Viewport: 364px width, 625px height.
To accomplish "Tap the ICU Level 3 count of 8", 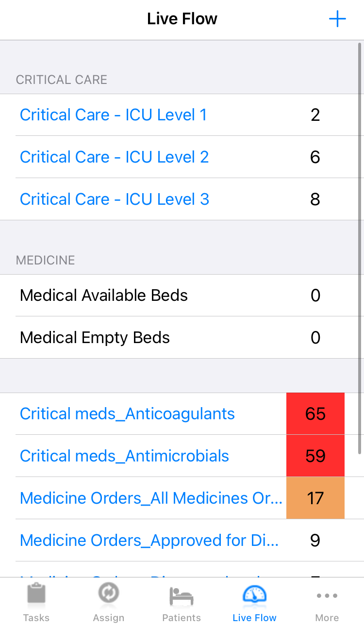I will point(315,199).
